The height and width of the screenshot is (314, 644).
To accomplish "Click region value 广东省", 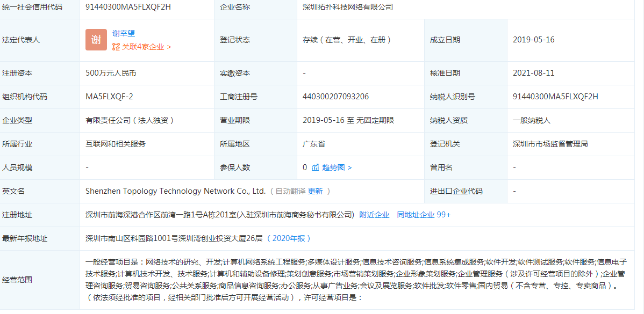I will point(314,144).
